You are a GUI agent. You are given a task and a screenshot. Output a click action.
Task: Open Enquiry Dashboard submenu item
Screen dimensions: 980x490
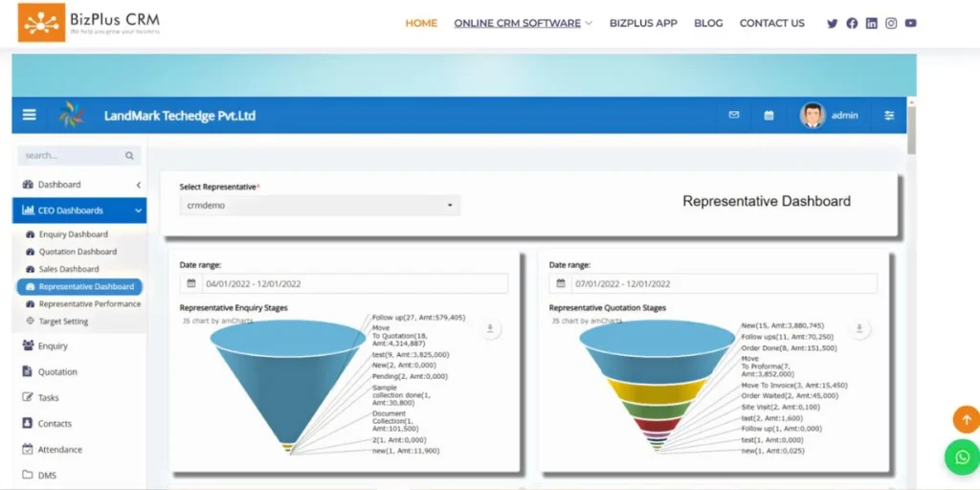[x=73, y=234]
